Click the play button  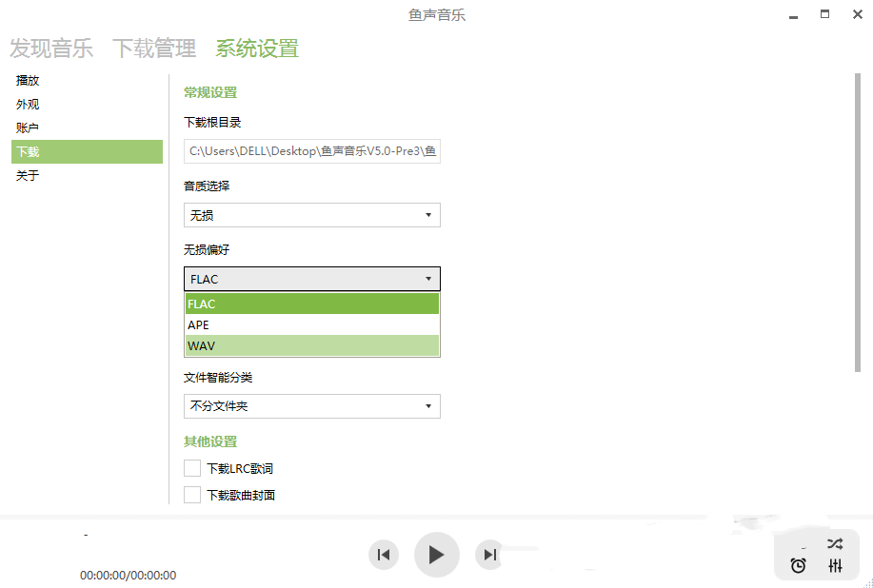tap(436, 555)
